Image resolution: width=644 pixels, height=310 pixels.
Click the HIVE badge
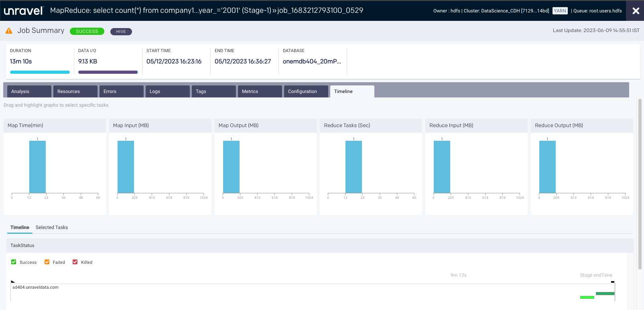pyautogui.click(x=121, y=31)
